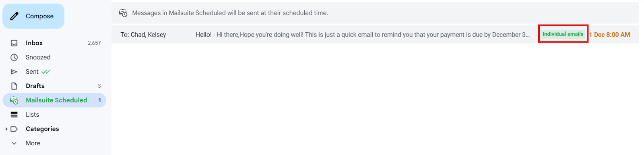The image size is (644, 155).
Task: Expand the Categories arrow
Action: click(x=6, y=129)
